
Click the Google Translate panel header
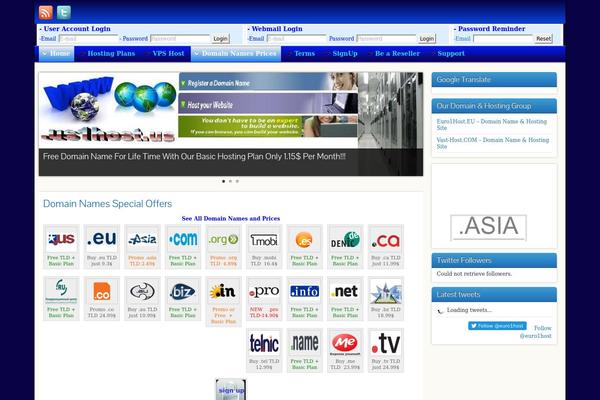(494, 80)
